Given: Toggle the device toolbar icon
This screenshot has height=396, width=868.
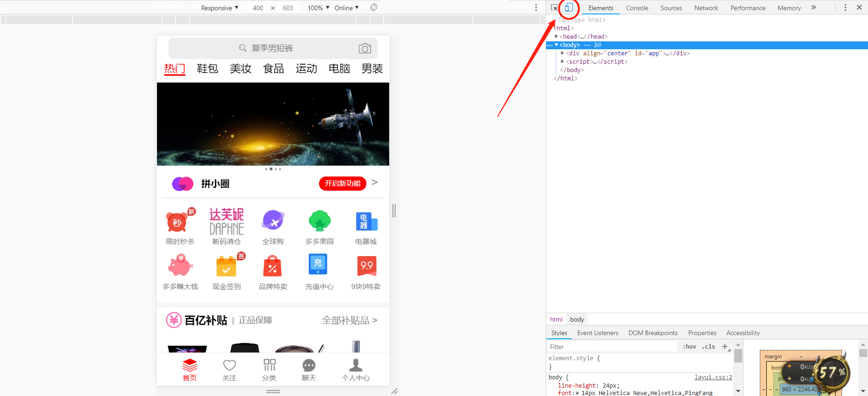Looking at the screenshot, I should point(569,7).
